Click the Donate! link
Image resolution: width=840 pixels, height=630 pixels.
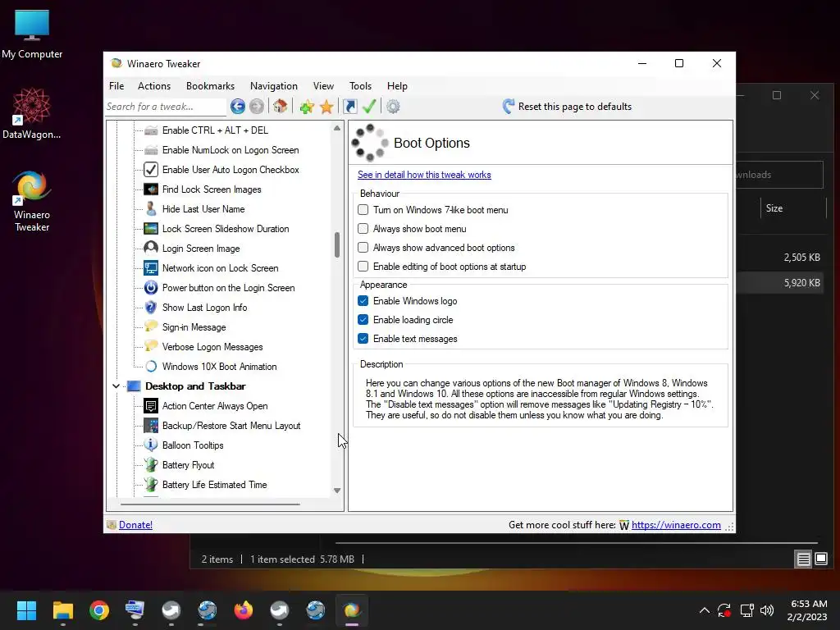[135, 524]
